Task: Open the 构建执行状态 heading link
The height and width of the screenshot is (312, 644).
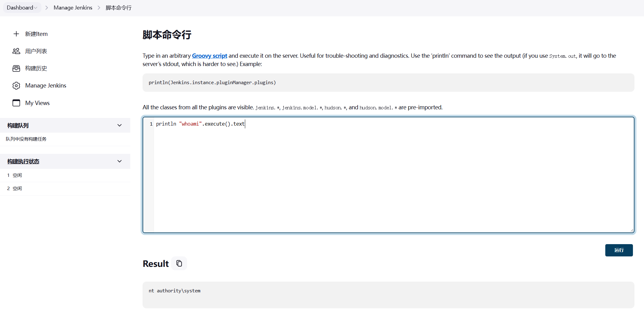Action: [23, 161]
